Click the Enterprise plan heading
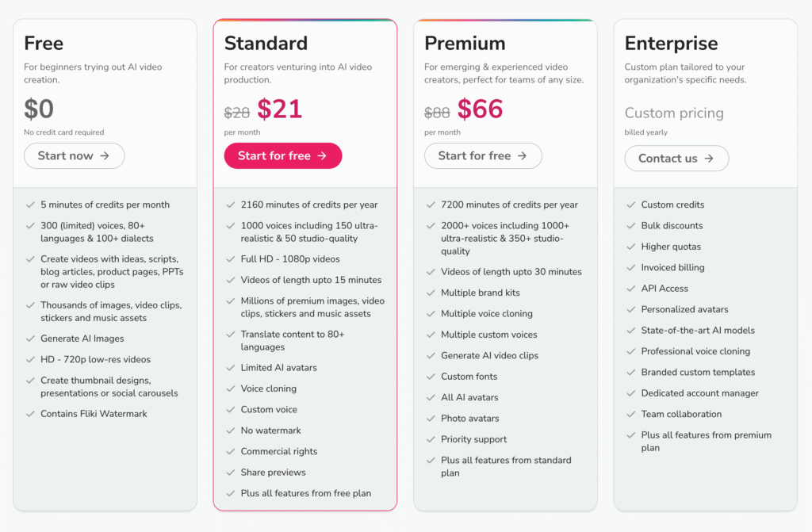This screenshot has width=812, height=532. pos(671,44)
